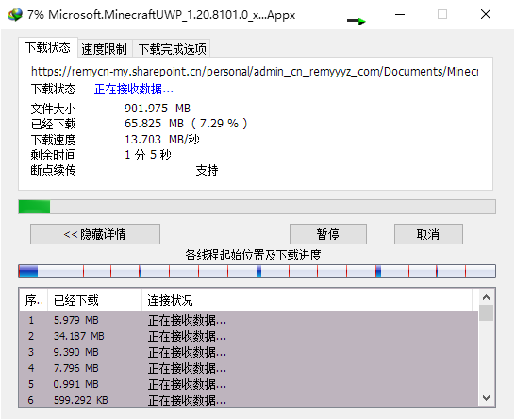Click the IDM globe icon in title bar
The height and width of the screenshot is (420, 515).
coord(15,14)
